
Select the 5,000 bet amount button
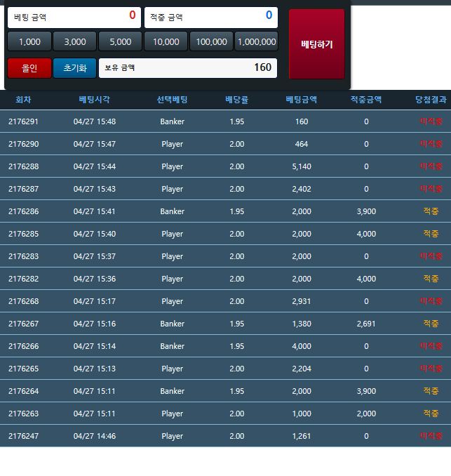tap(120, 42)
